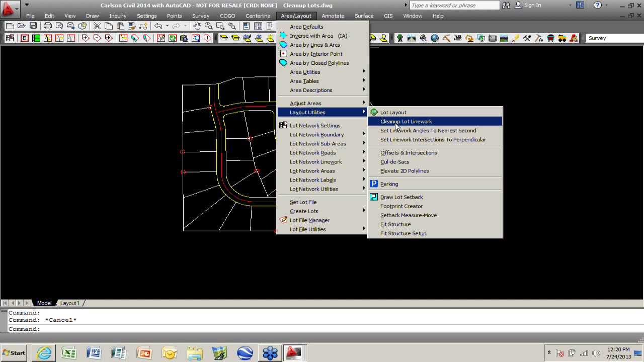Image resolution: width=644 pixels, height=362 pixels.
Task: Click the blue globe GIS icon
Action: coord(435,38)
